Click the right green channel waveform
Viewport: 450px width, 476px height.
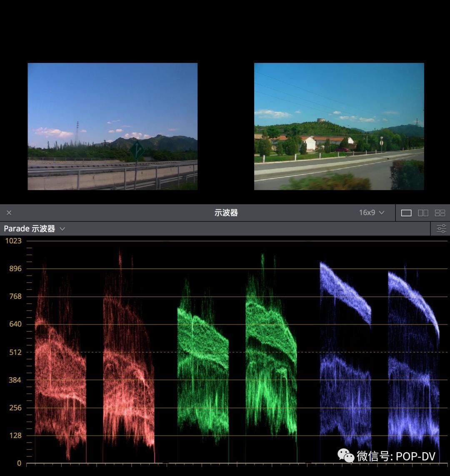[271, 367]
